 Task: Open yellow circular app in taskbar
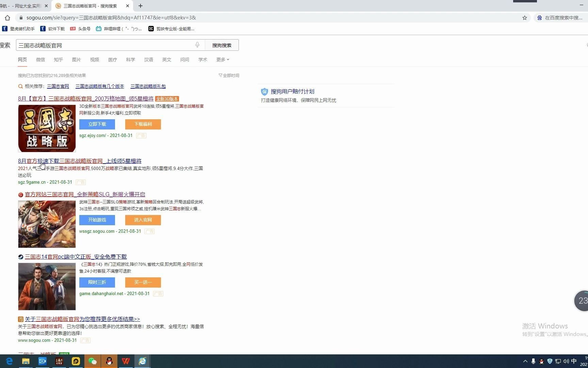pos(76,361)
